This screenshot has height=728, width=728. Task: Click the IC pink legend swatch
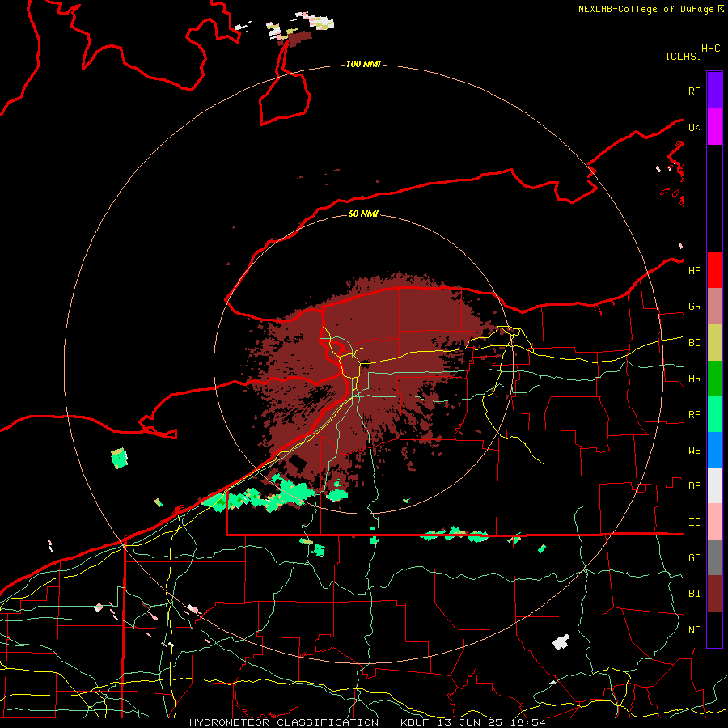[714, 522]
